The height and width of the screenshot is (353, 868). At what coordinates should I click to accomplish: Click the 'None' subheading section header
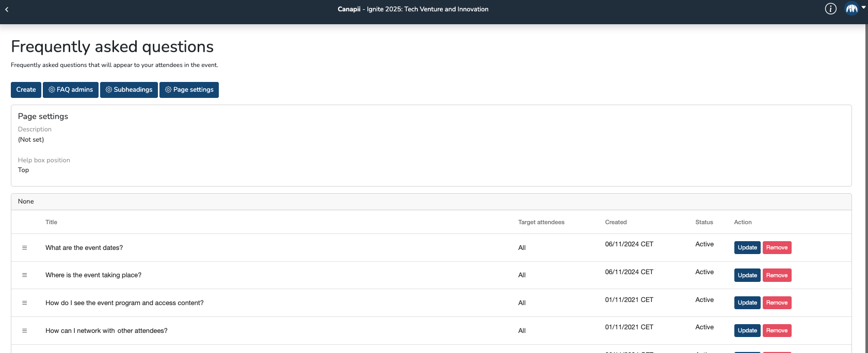26,201
